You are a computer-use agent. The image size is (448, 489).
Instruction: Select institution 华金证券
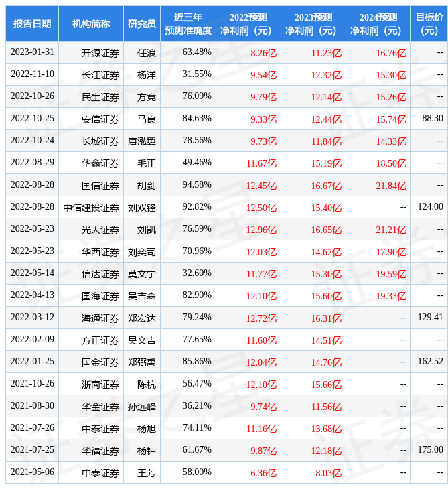click(x=100, y=407)
